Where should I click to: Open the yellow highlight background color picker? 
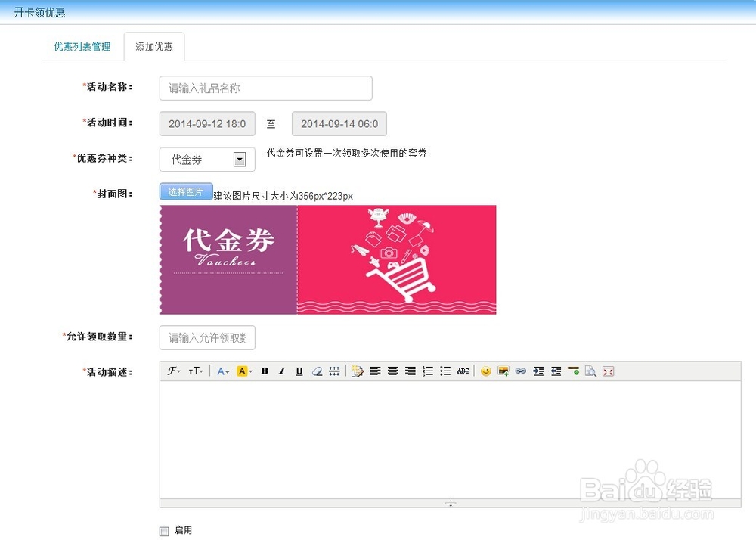(x=244, y=371)
